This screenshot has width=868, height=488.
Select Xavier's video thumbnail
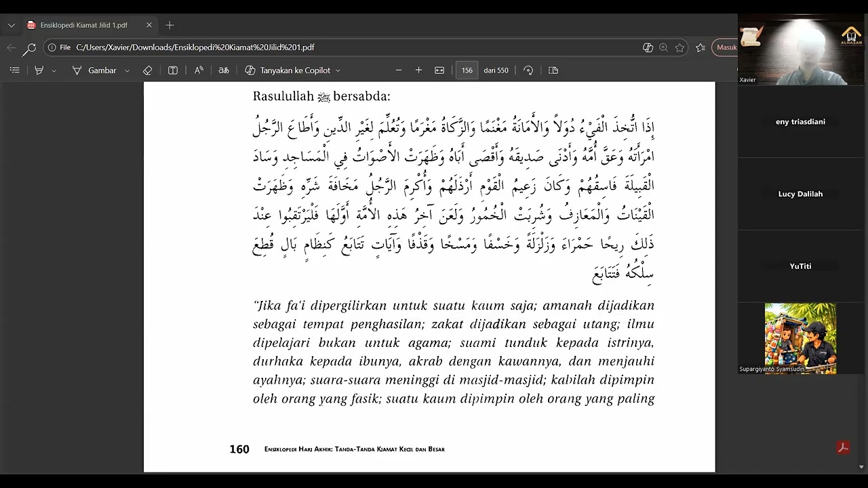800,50
